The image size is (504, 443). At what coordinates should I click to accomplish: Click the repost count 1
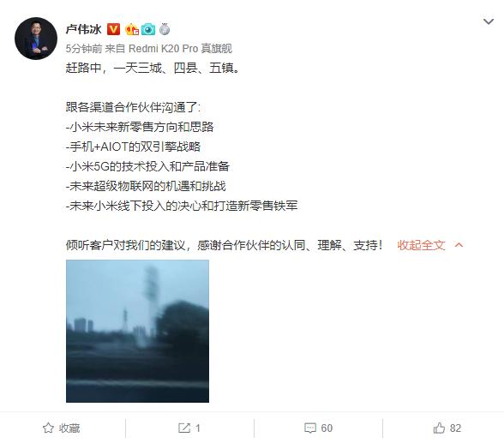[x=198, y=428]
